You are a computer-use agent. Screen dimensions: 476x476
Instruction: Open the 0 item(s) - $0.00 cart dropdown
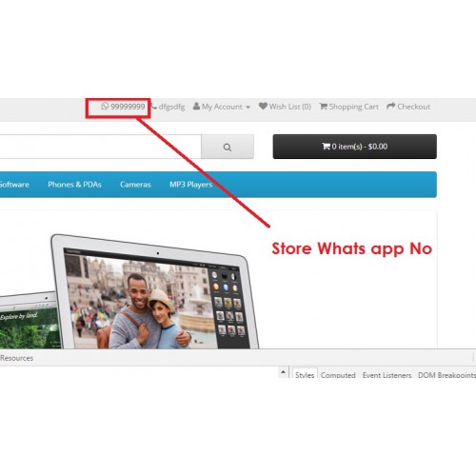point(354,147)
